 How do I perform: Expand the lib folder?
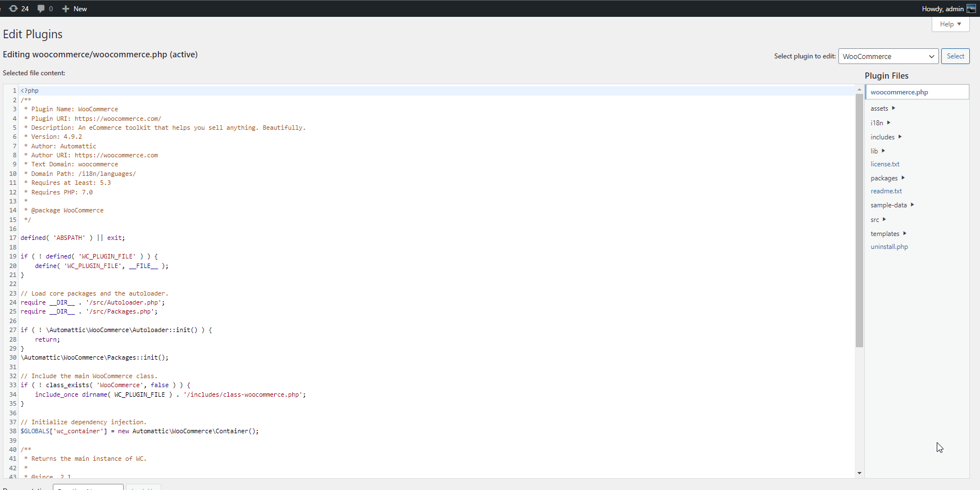pyautogui.click(x=878, y=151)
